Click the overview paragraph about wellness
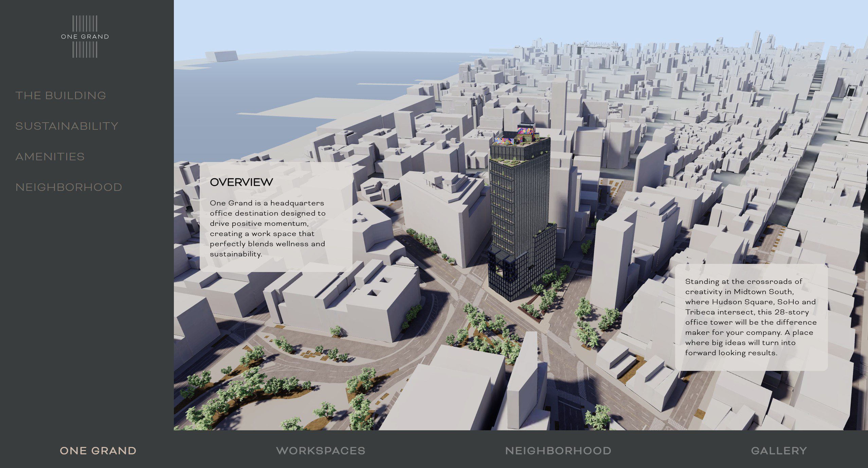868x468 pixels. (x=268, y=229)
